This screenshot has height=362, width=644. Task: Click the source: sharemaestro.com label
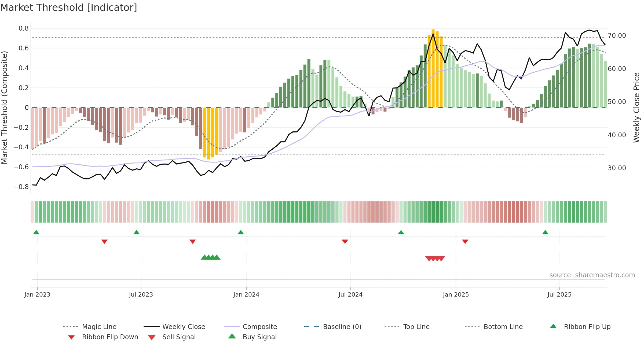pyautogui.click(x=592, y=275)
